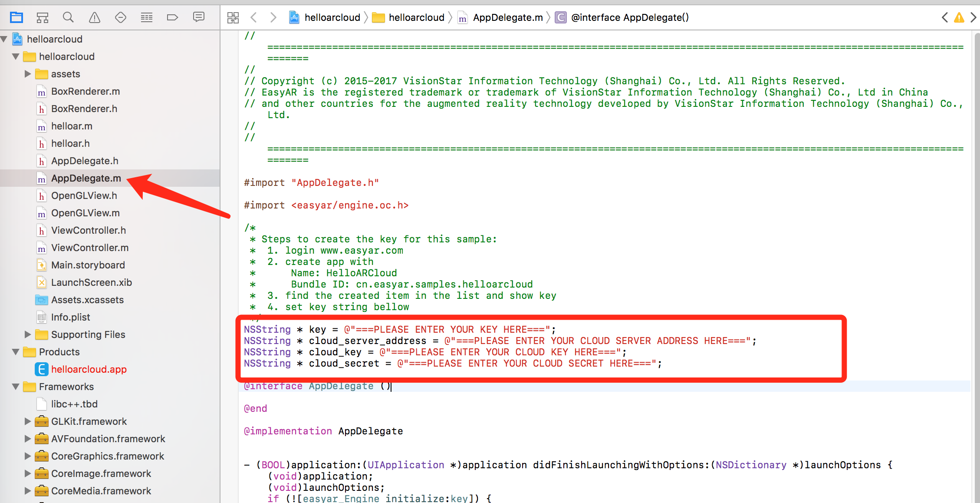Open the Breakpoint navigator icon

pyautogui.click(x=172, y=17)
